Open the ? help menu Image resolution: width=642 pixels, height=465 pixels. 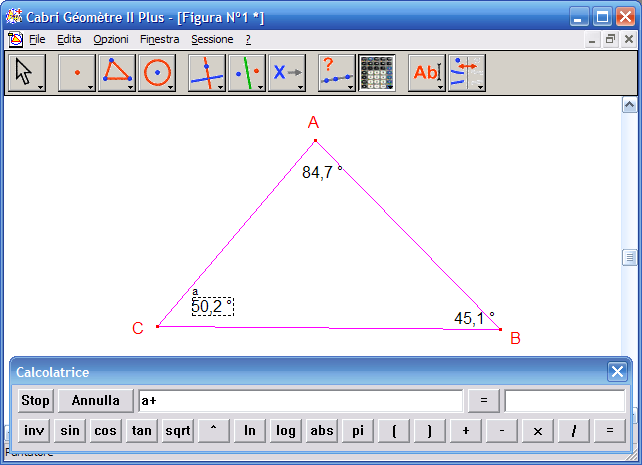(x=248, y=39)
